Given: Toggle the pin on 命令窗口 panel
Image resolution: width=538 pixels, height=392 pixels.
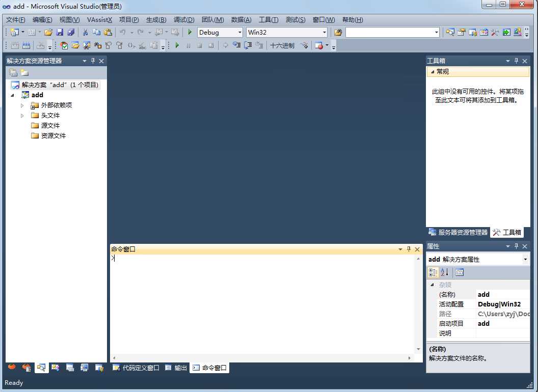Looking at the screenshot, I should tap(409, 249).
